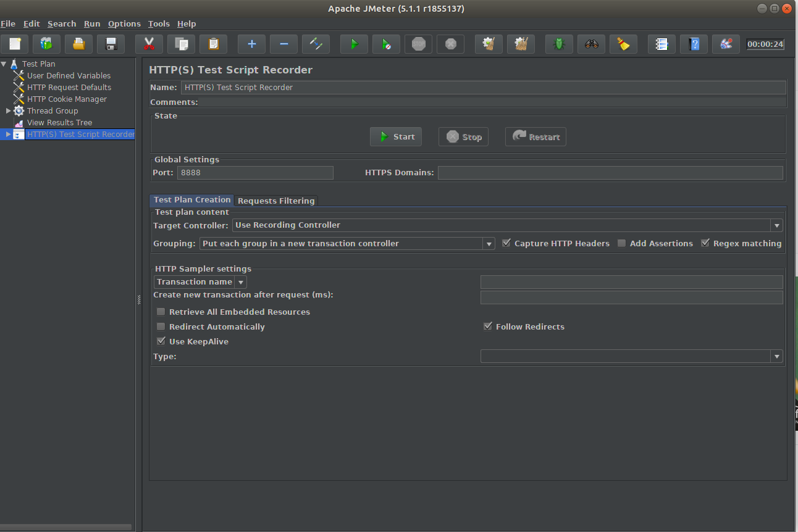Click the recorder Stop button

pyautogui.click(x=463, y=136)
